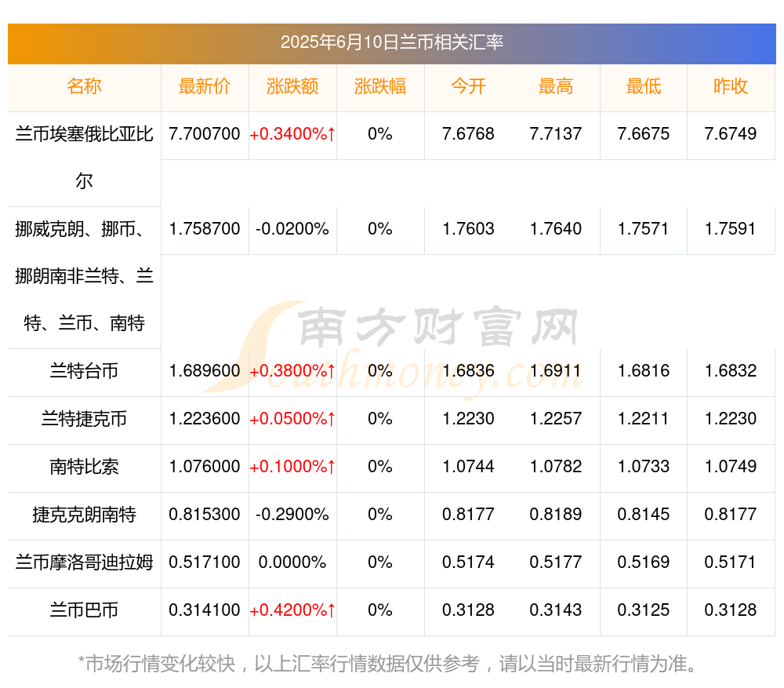
Task: Click latest price 0.314100
Action: [205, 610]
